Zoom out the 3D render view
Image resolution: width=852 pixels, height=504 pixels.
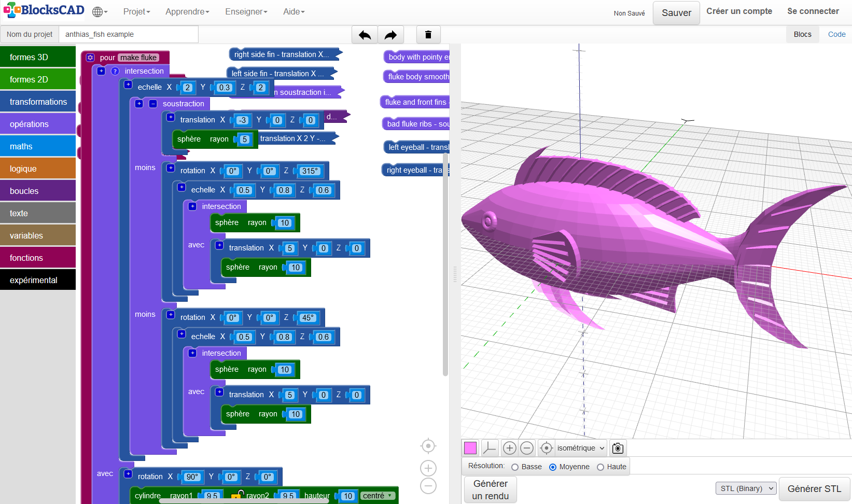(527, 448)
